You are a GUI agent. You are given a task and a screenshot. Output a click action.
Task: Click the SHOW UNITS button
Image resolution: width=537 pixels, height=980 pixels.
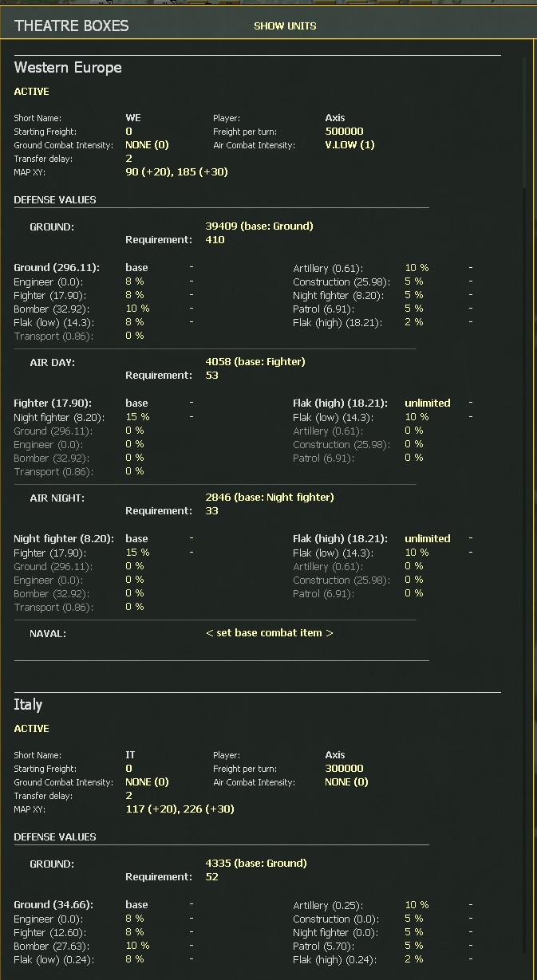click(x=285, y=26)
